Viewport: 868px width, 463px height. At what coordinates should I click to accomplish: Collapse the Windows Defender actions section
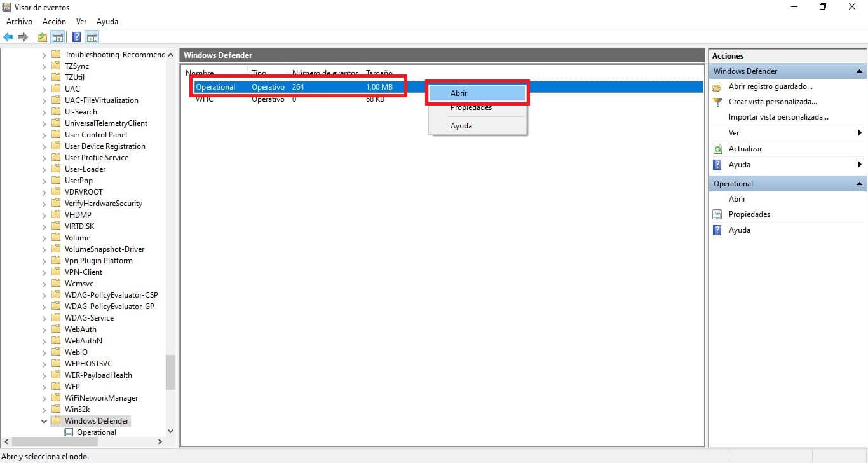pos(860,71)
